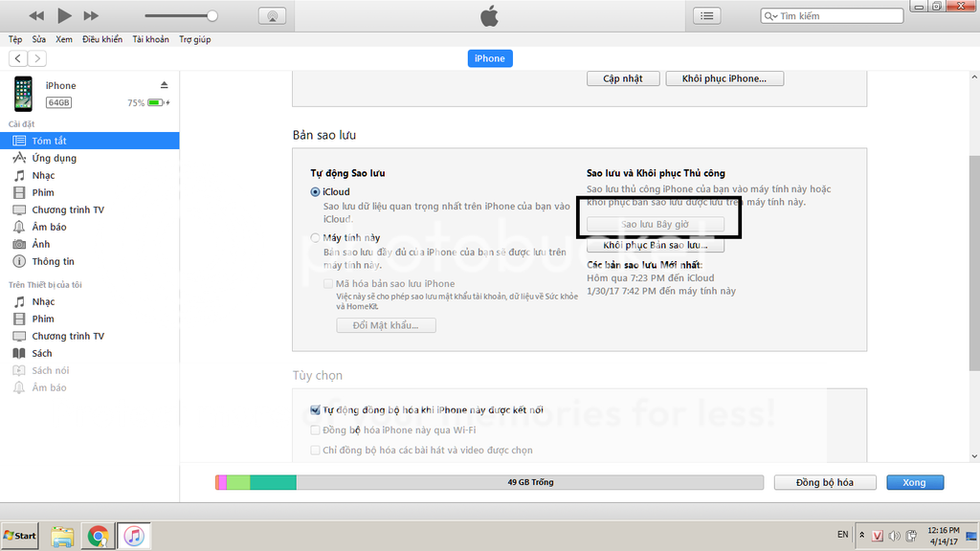Click the red V tray icon

(878, 536)
